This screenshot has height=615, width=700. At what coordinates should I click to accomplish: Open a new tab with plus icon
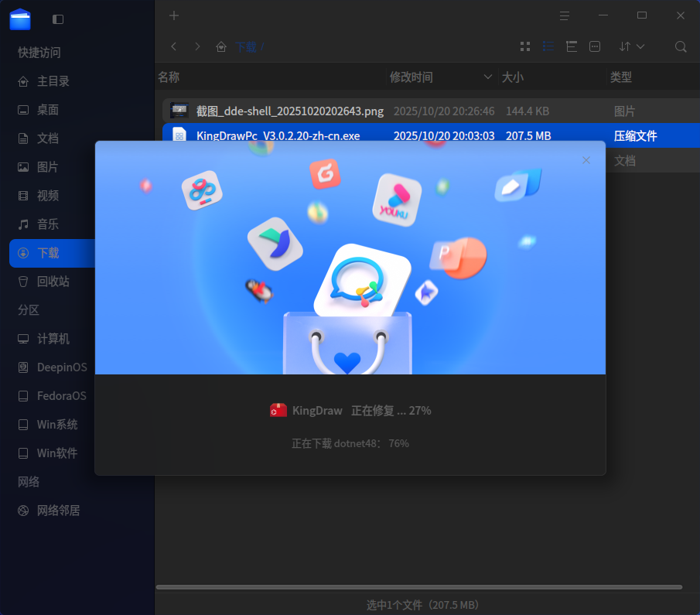click(174, 15)
